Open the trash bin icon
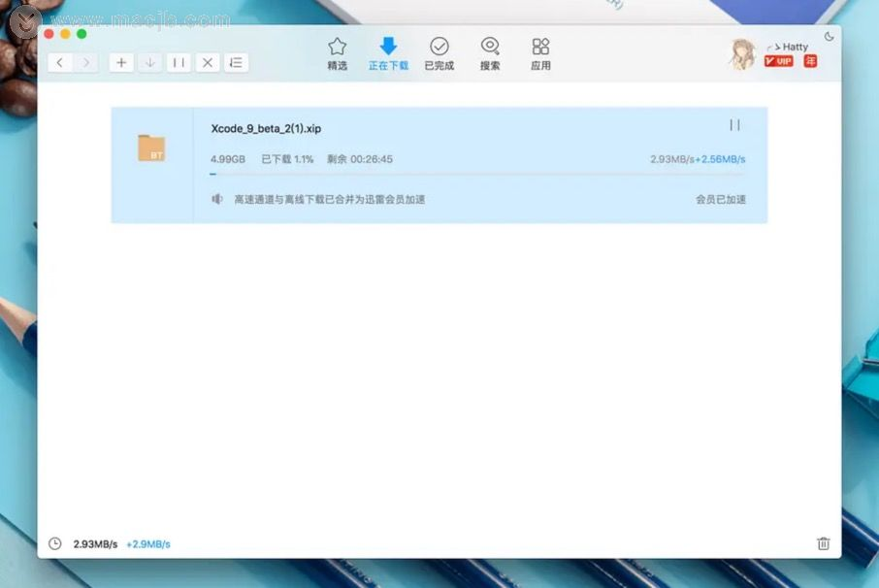 823,543
